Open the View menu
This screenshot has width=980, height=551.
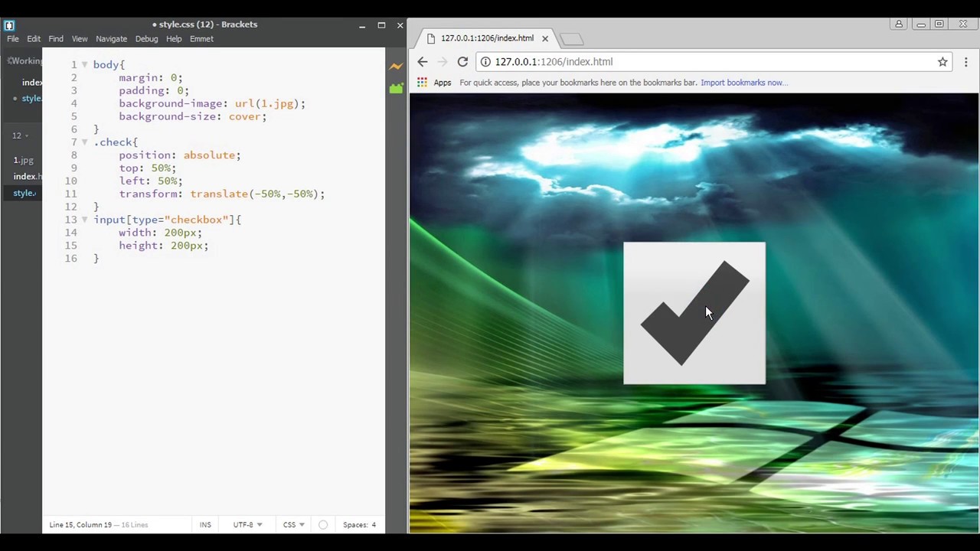(80, 39)
